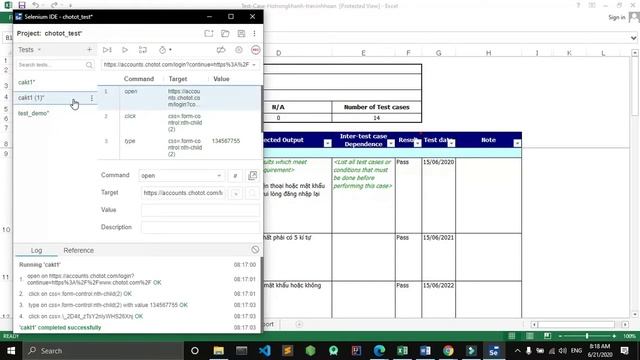The image size is (640, 360).
Task: Create a new Selenium IDE project
Action: (209, 33)
